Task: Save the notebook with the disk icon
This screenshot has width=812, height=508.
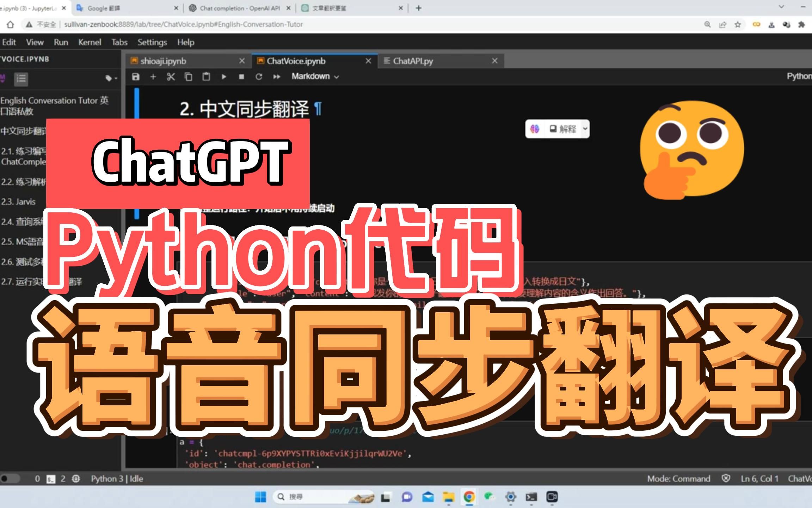Action: coord(136,77)
